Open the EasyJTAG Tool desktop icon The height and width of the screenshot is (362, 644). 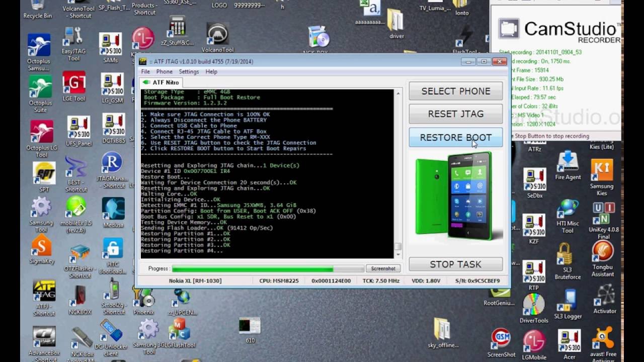click(x=73, y=44)
